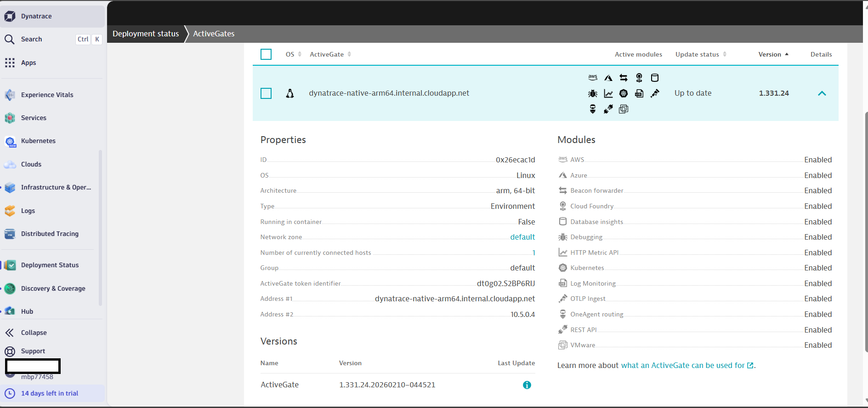Click the REST API module row
This screenshot has height=408, width=868.
(x=695, y=330)
